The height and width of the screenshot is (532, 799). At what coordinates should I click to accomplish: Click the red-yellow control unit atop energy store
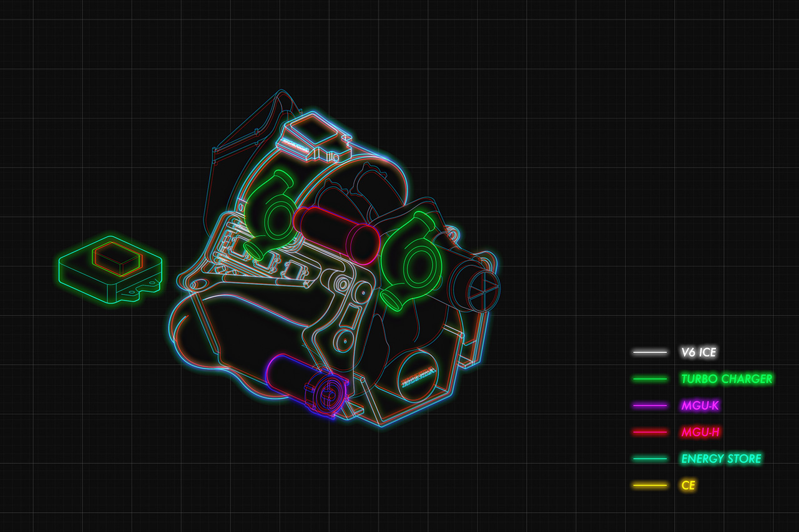point(117,256)
